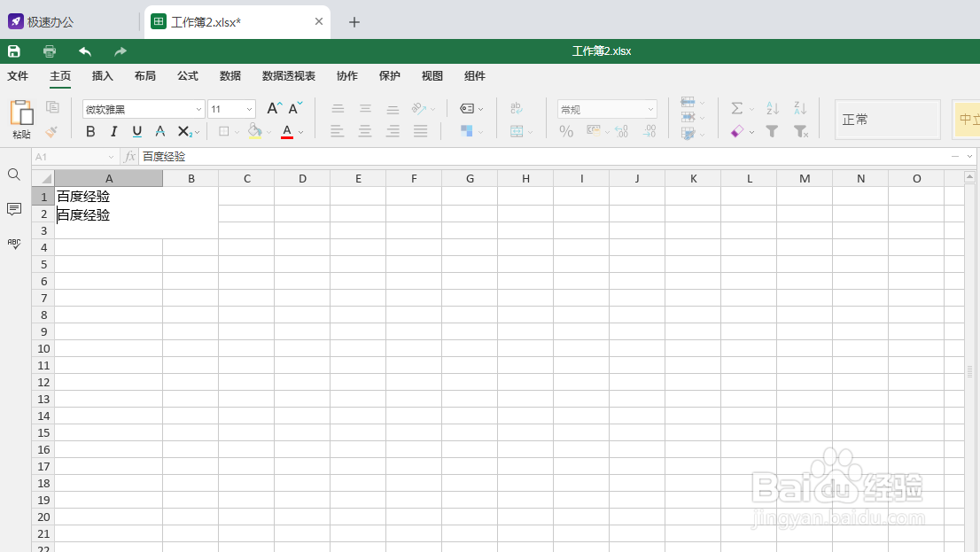
Task: Switch to the 布局 tab
Action: 145,75
